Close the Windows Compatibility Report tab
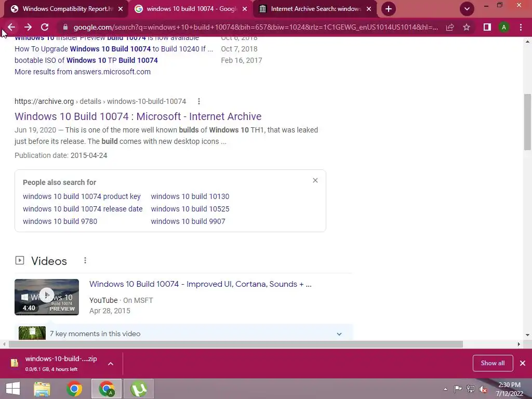The image size is (532, 399). click(121, 9)
